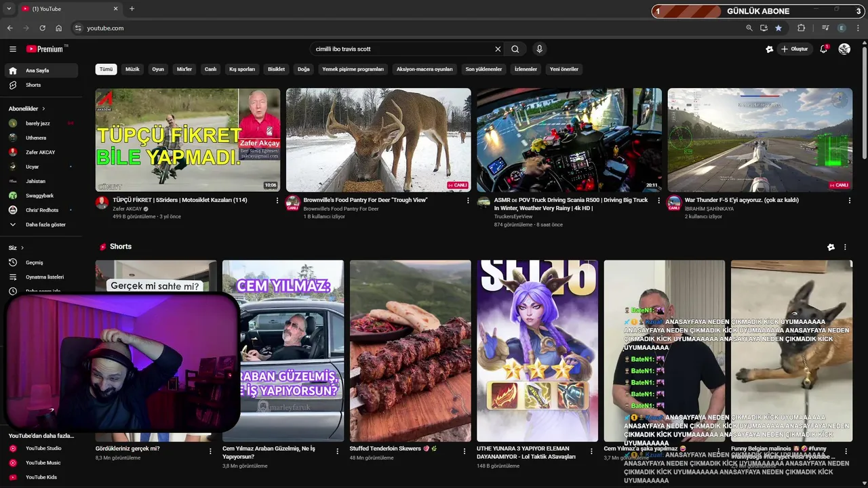
Task: Select Aksiyon-macera oyunları chip
Action: [x=425, y=69]
